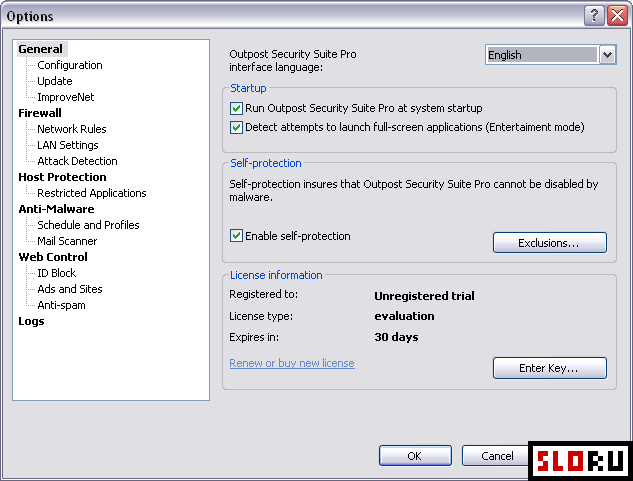Open Restricted Applications settings
The image size is (633, 481).
coord(92,193)
